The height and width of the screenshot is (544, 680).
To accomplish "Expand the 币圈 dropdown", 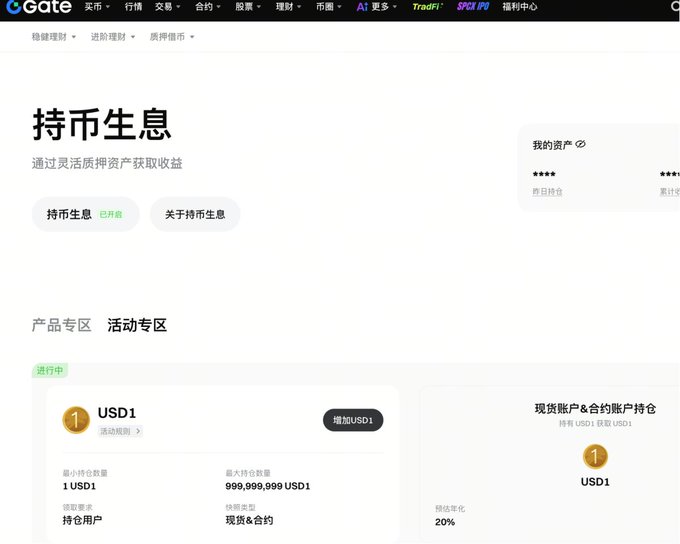I will [329, 7].
